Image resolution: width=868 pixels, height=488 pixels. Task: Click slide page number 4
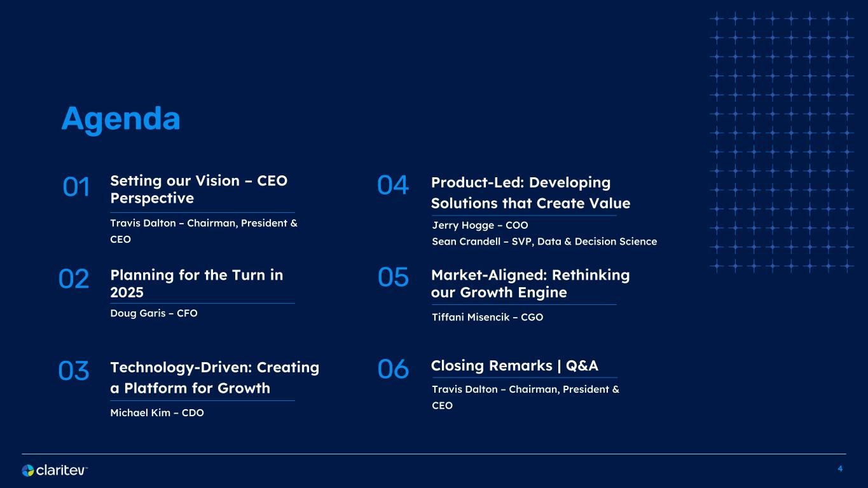tap(840, 469)
